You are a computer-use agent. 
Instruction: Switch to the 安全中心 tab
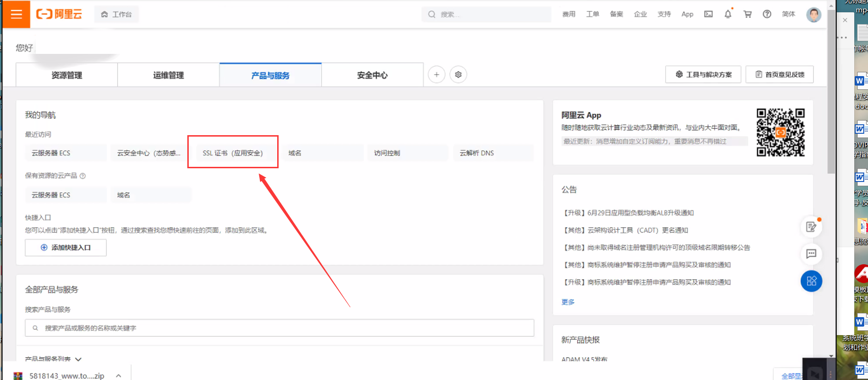click(x=372, y=75)
